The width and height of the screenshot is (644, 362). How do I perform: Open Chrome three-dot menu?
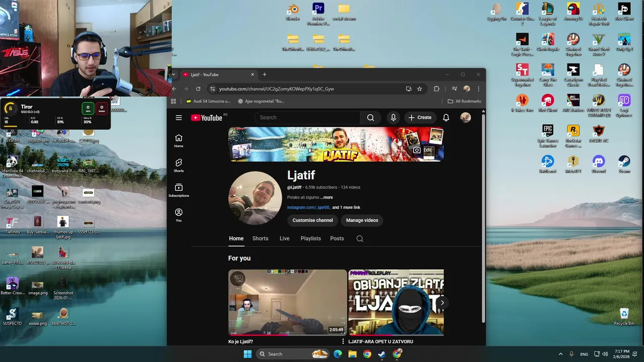pos(478,89)
